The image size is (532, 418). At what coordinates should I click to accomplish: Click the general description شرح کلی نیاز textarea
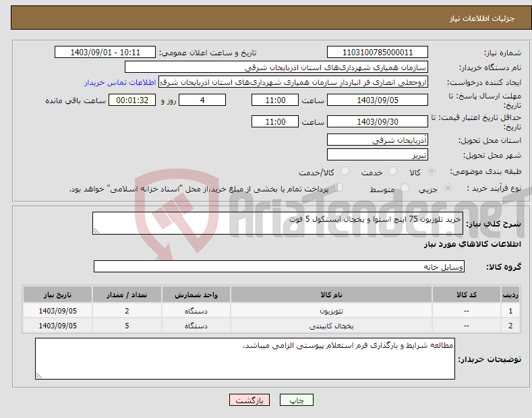point(278,223)
